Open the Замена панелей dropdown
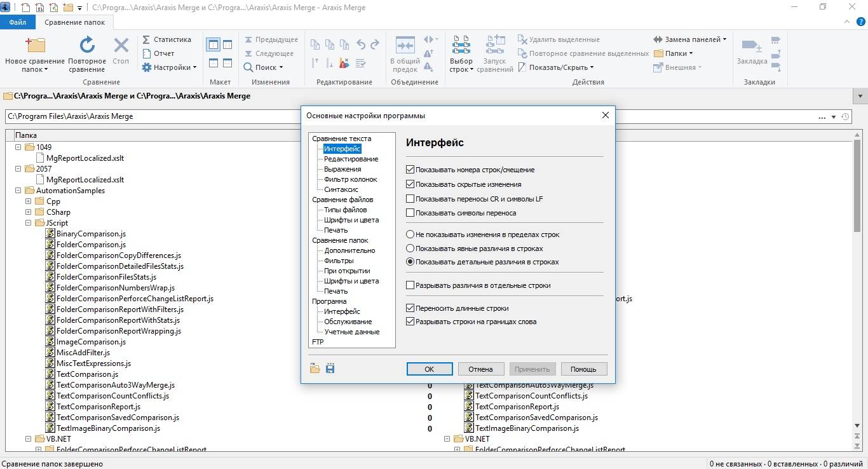This screenshot has width=868, height=469. coord(690,39)
